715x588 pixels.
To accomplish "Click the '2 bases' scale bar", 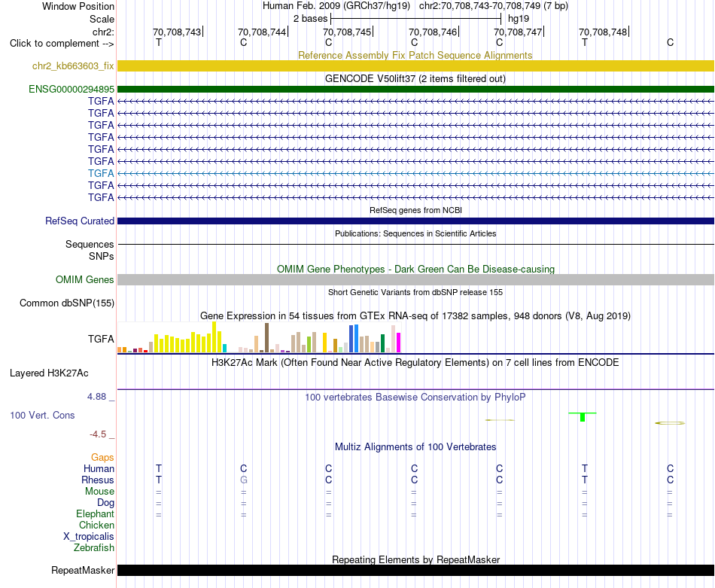I will click(416, 19).
